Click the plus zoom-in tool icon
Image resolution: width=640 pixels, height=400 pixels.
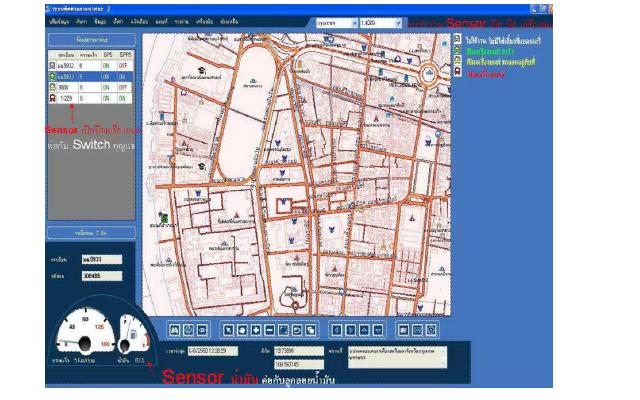coord(255,328)
